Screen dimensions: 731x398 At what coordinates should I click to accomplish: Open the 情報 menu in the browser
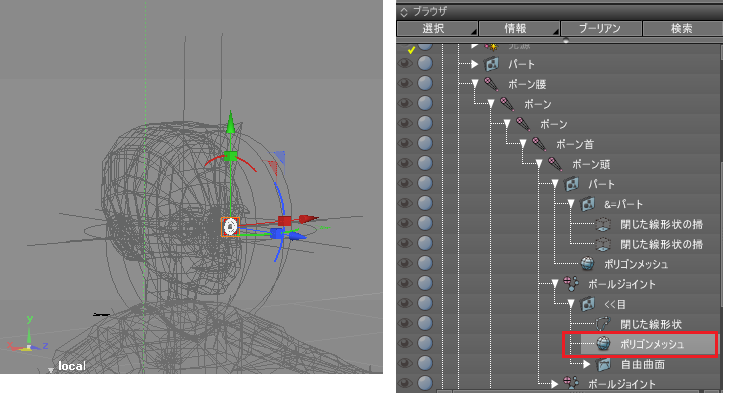point(519,28)
